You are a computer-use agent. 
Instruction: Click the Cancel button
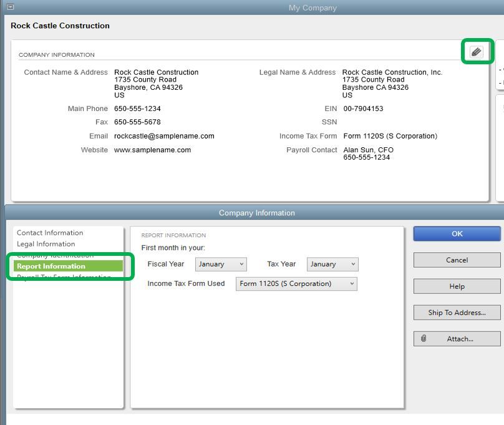[x=457, y=260]
